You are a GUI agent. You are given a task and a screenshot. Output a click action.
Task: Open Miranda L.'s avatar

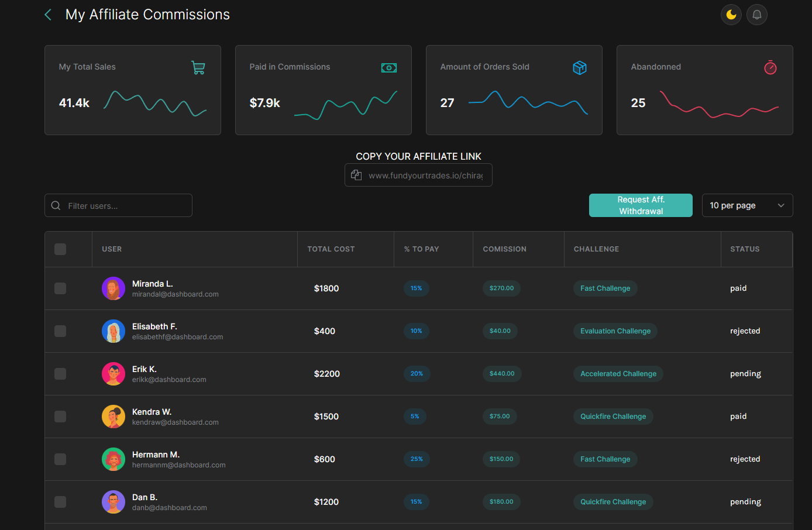click(x=113, y=288)
